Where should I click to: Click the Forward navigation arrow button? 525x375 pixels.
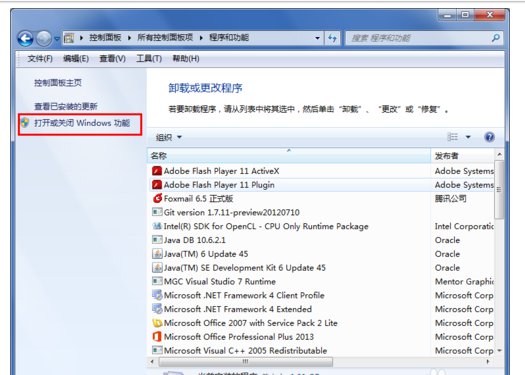point(44,39)
